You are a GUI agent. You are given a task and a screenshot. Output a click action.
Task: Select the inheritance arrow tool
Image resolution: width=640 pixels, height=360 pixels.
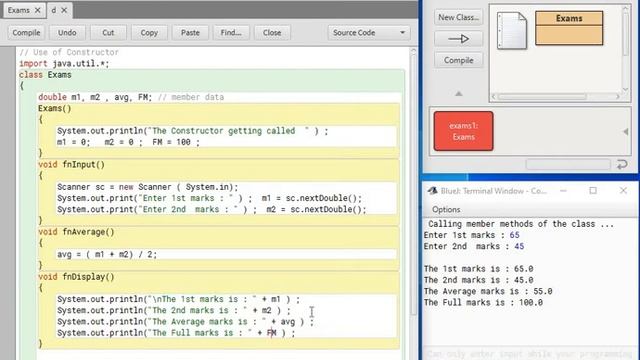458,39
